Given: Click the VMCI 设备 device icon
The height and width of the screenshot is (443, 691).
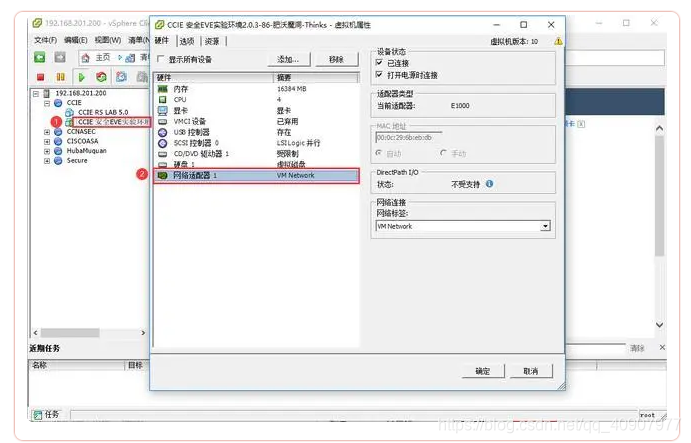Looking at the screenshot, I should coord(163,121).
